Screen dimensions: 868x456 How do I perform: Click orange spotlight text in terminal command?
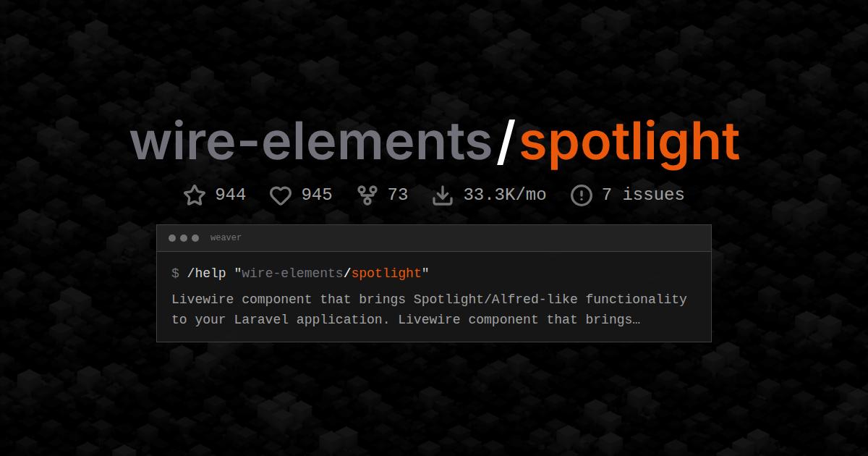[x=386, y=273]
